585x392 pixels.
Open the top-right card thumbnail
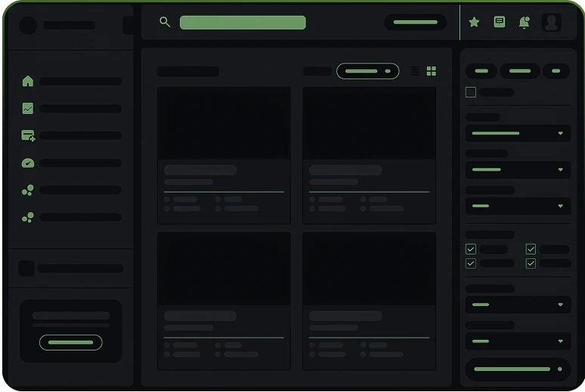click(369, 123)
